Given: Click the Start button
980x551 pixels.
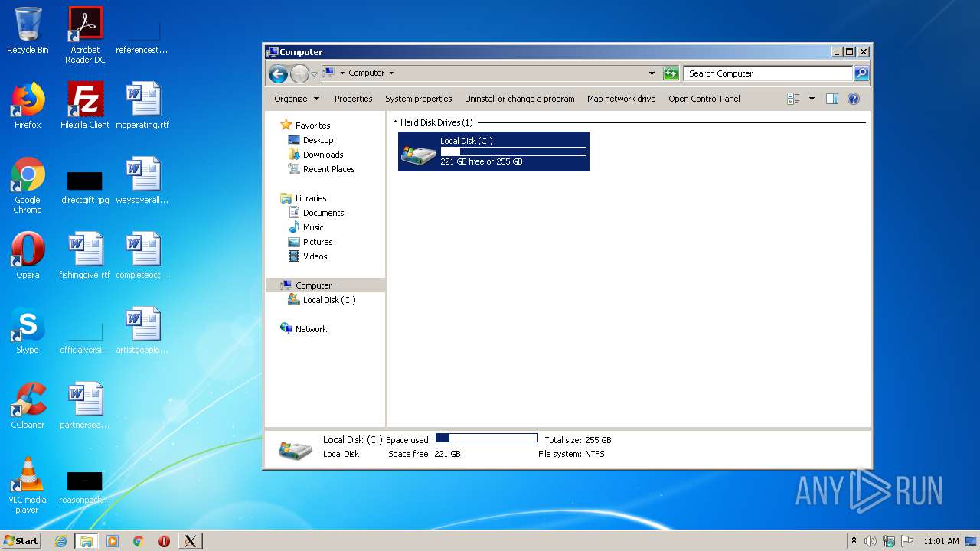Looking at the screenshot, I should tap(21, 540).
